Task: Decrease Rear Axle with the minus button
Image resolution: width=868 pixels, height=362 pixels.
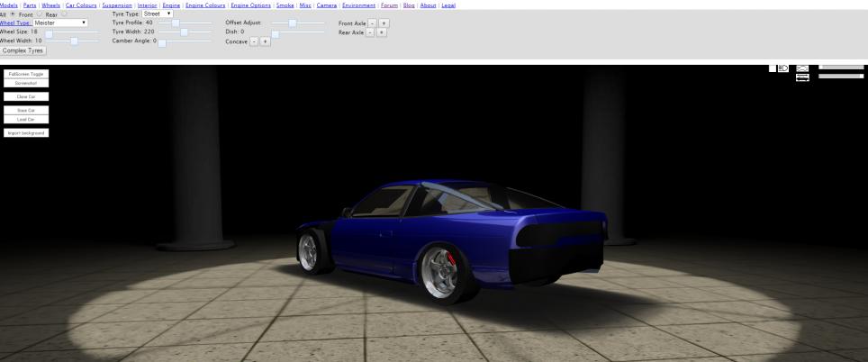Action: click(370, 32)
